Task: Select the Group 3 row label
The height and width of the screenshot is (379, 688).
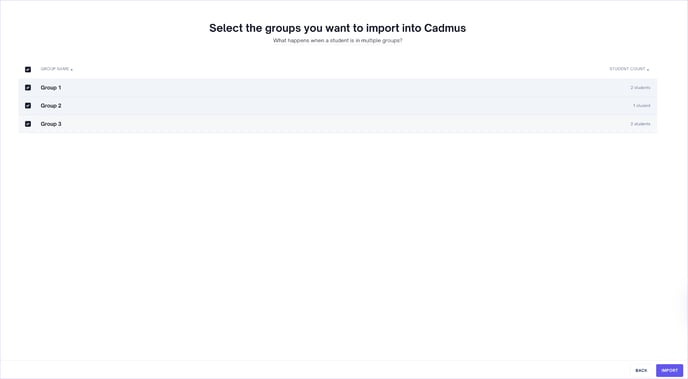Action: coord(51,124)
